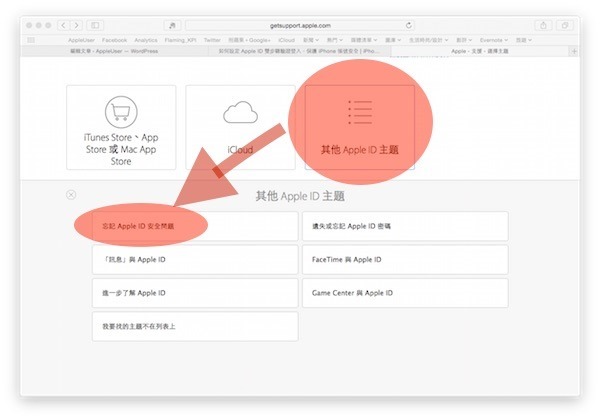Switch to the Apple ID 雙步驟驗證 tab

pyautogui.click(x=299, y=51)
